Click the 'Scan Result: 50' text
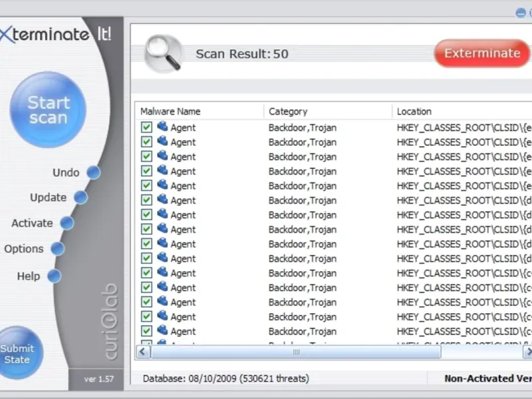 242,54
